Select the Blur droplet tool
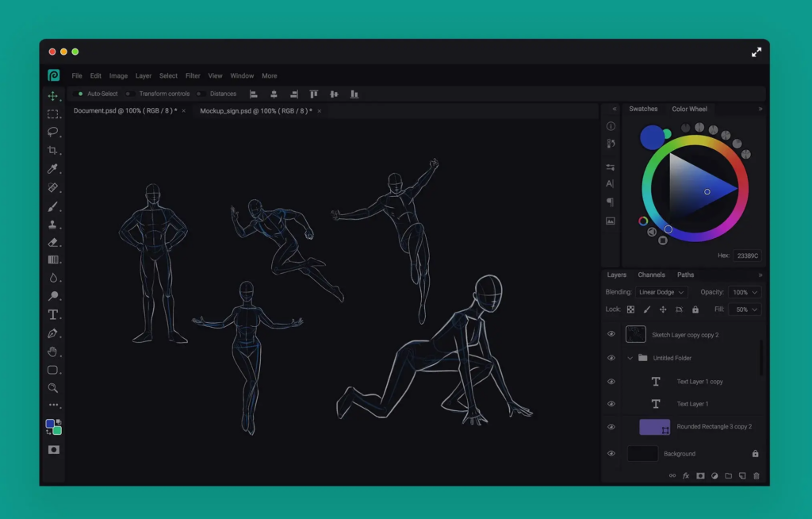Screen dimensions: 812x519 [x=53, y=278]
